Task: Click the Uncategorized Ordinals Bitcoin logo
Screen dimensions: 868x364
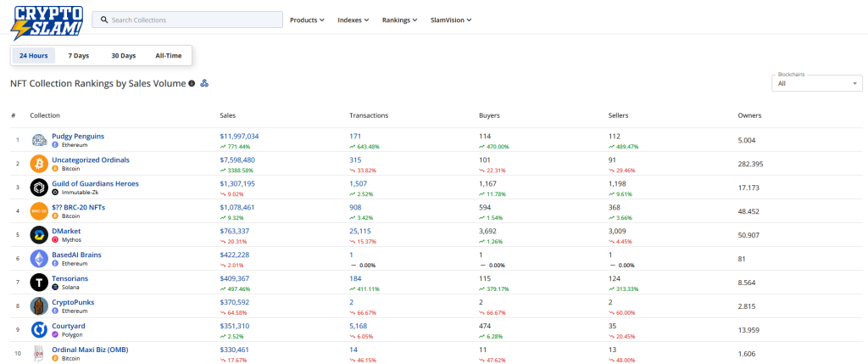Action: [39, 164]
